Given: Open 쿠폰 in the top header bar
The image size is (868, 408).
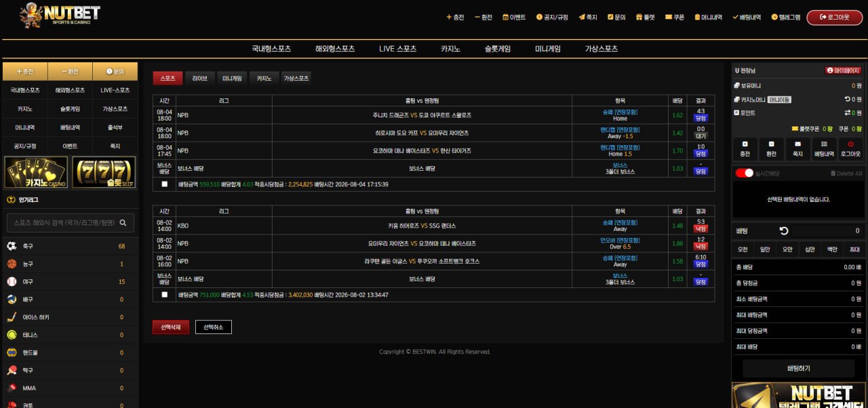Looking at the screenshot, I should (675, 18).
